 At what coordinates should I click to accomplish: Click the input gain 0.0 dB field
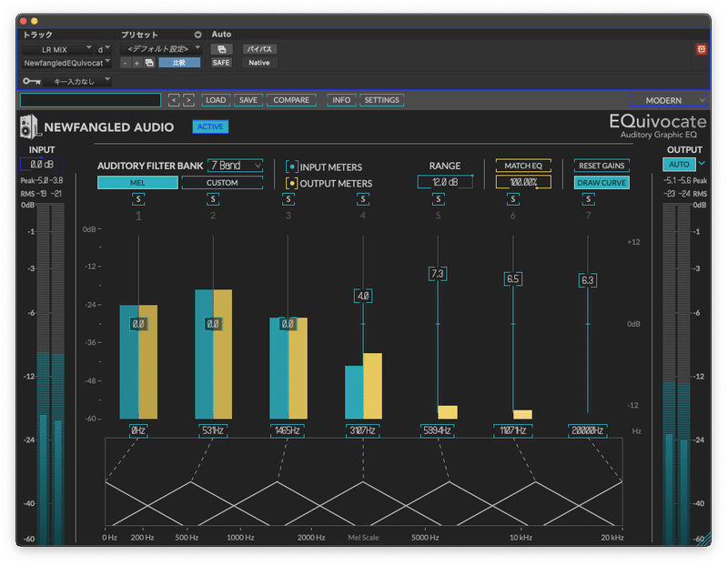42,165
